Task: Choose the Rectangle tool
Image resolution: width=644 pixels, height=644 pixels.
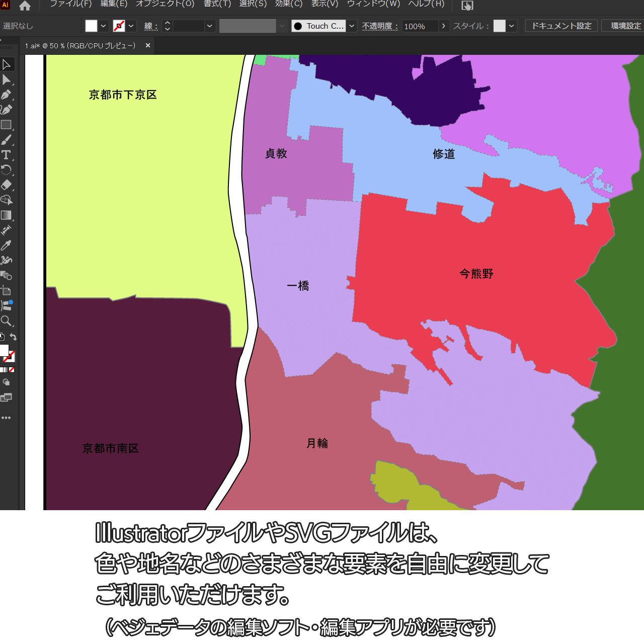Action: (x=6, y=125)
